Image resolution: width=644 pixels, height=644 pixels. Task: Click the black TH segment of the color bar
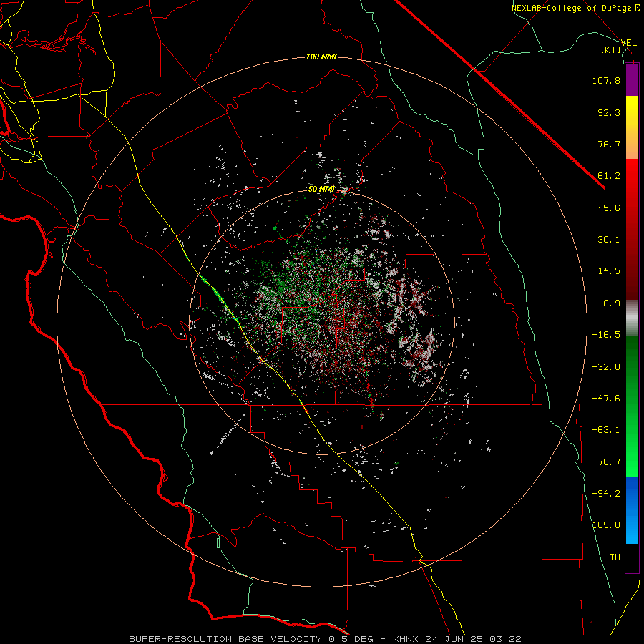click(x=632, y=557)
